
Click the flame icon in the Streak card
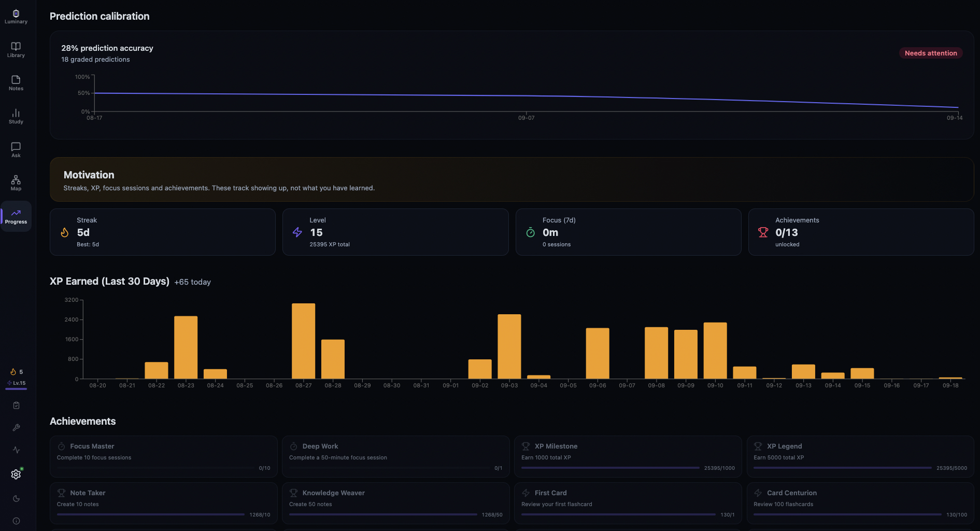click(x=65, y=232)
